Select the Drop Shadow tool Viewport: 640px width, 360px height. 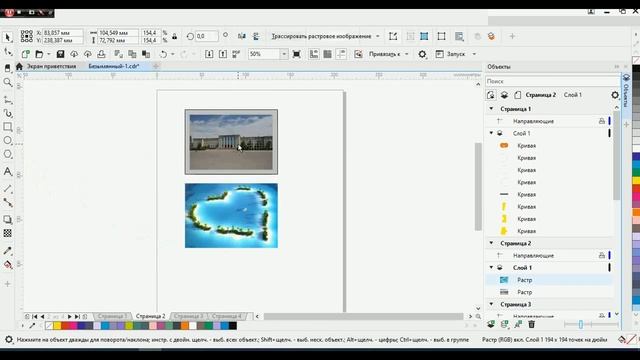(x=7, y=220)
